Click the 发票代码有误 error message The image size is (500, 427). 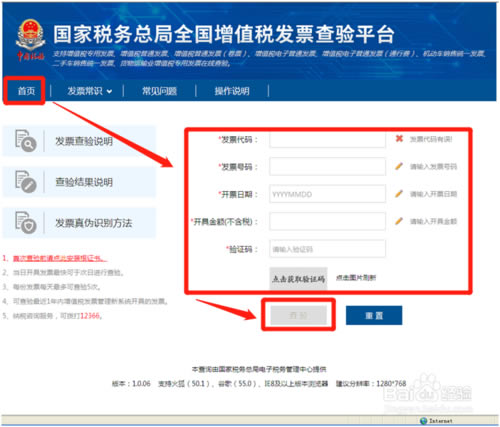431,139
